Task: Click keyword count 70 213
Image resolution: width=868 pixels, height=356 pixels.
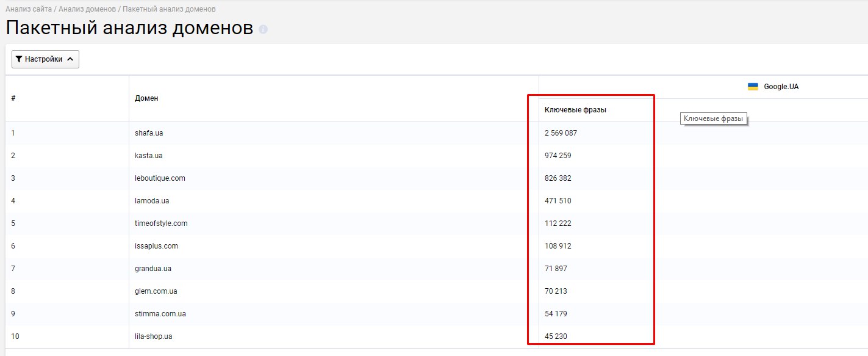Action: click(556, 291)
